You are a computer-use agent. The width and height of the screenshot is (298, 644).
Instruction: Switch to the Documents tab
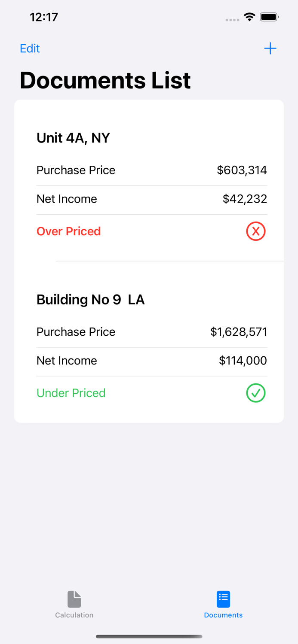click(223, 604)
